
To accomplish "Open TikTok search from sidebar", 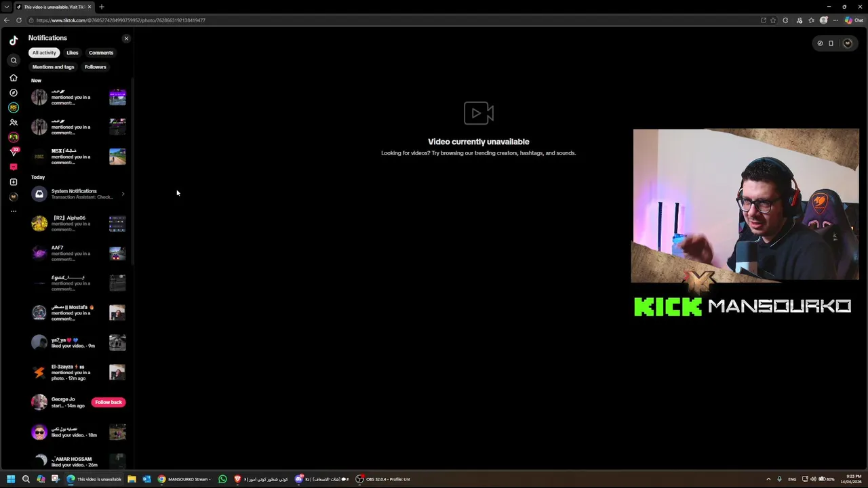I will pyautogui.click(x=14, y=60).
